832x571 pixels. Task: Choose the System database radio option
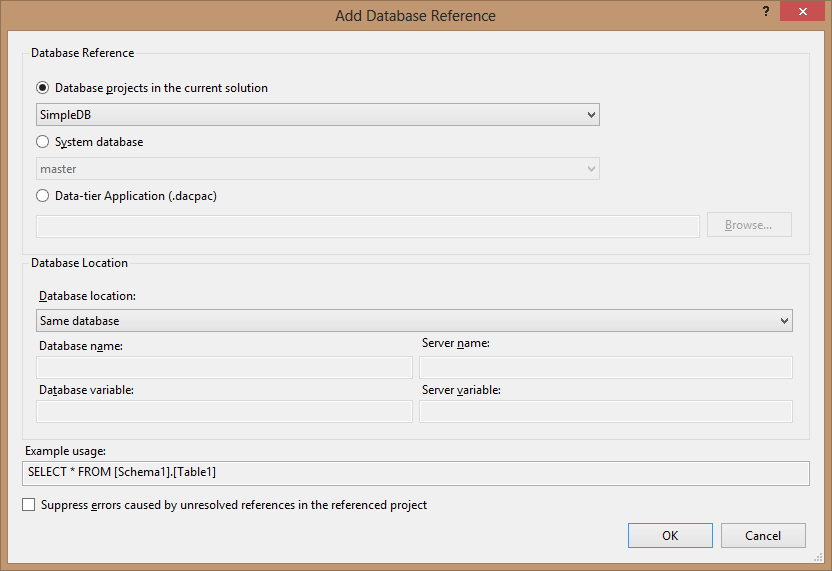[x=42, y=142]
